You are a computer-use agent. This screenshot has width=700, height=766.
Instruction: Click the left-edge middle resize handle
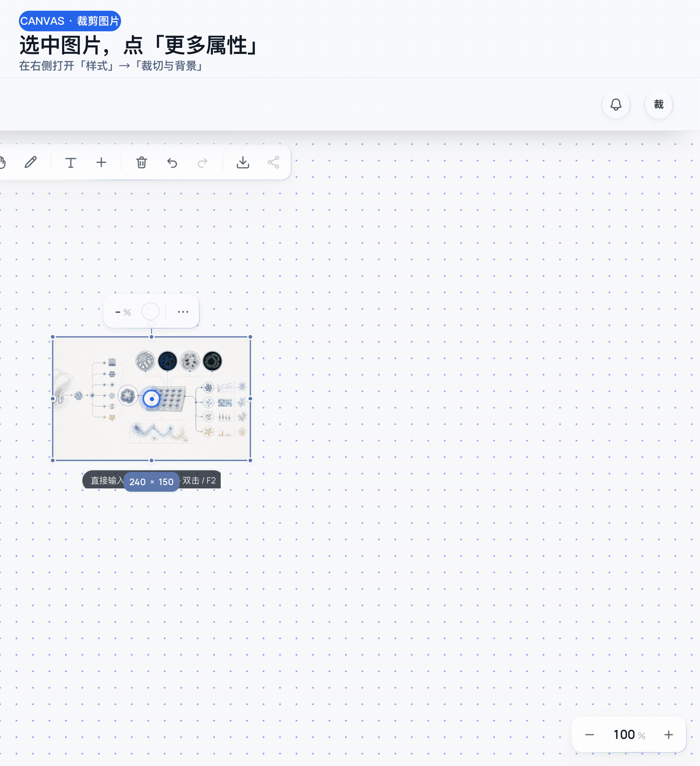[x=53, y=399]
